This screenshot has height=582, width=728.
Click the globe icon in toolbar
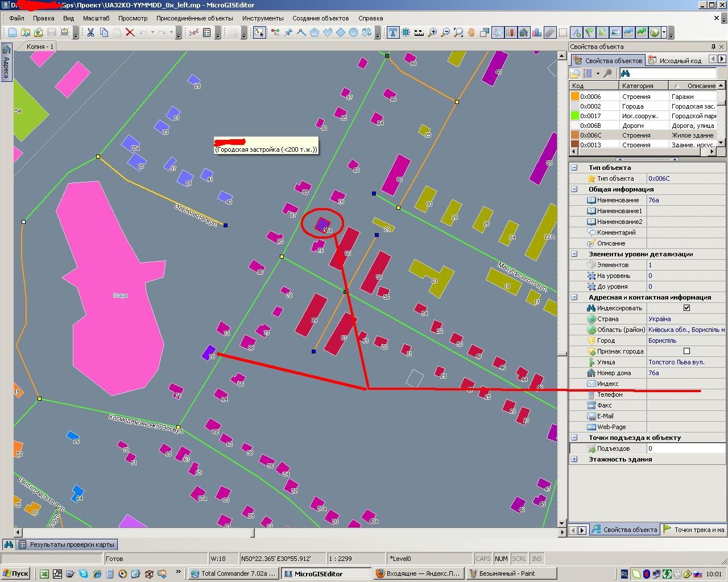click(x=654, y=32)
